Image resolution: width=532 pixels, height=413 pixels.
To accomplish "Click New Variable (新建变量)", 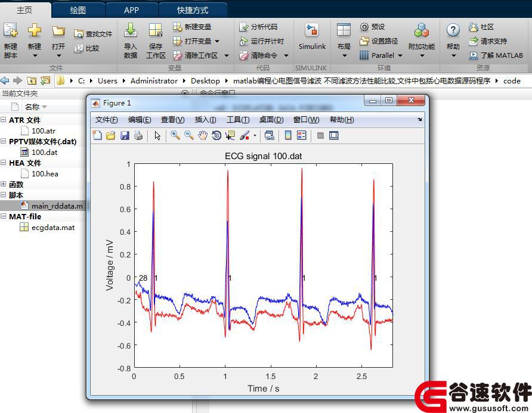I will tap(192, 26).
